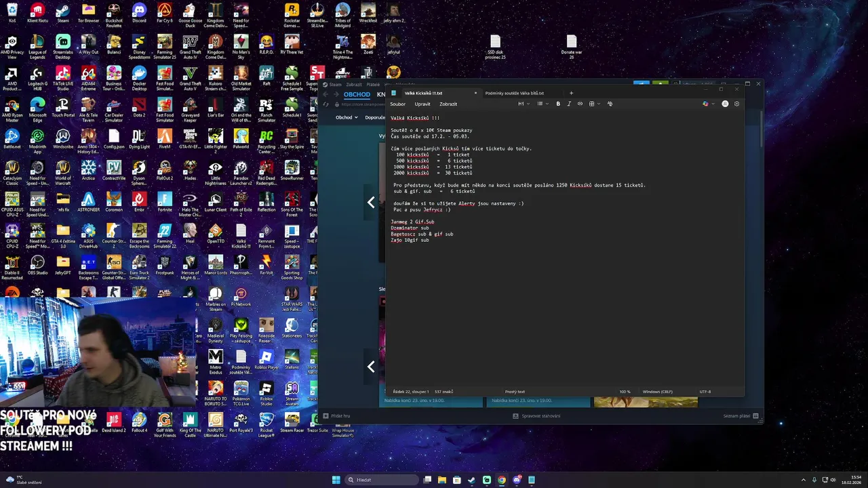Insert a link with Notepad's link icon
This screenshot has width=868, height=488.
(580, 104)
